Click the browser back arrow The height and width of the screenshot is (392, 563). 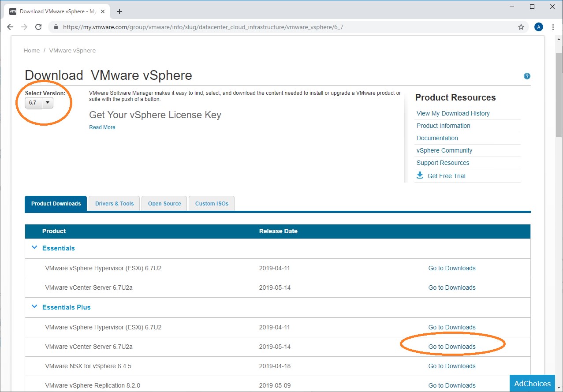click(10, 27)
